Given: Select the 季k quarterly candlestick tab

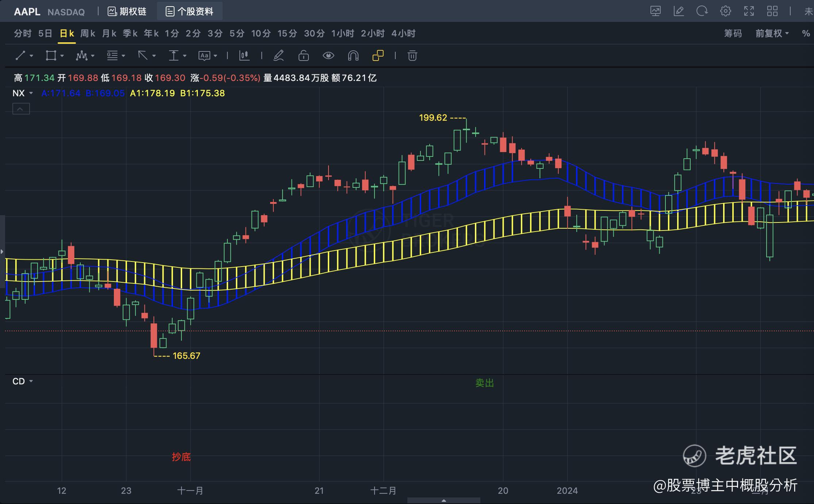Looking at the screenshot, I should pos(130,34).
